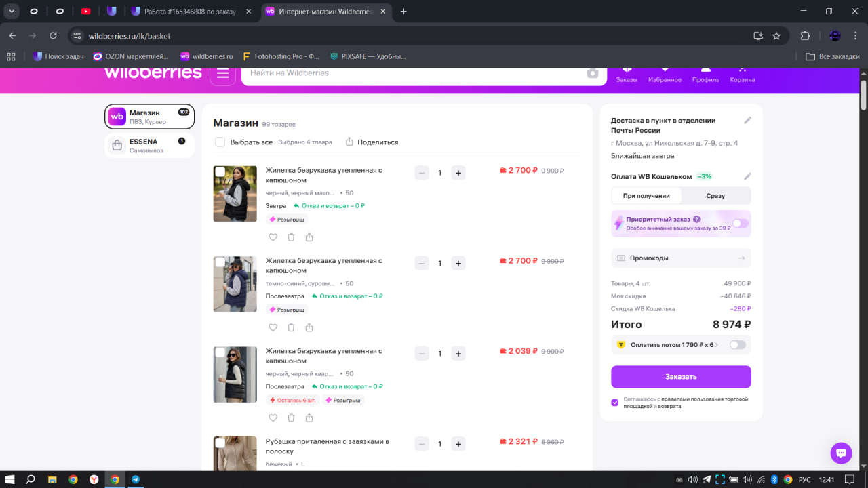This screenshot has height=488, width=868.
Task: Delete the 2 039 ₽ vest from basket
Action: 291,418
